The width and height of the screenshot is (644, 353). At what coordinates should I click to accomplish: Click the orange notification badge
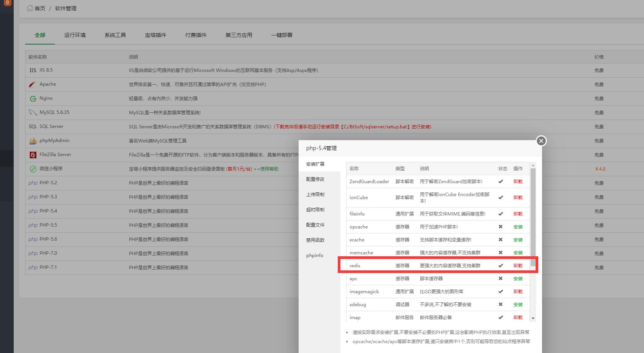coord(7,2)
